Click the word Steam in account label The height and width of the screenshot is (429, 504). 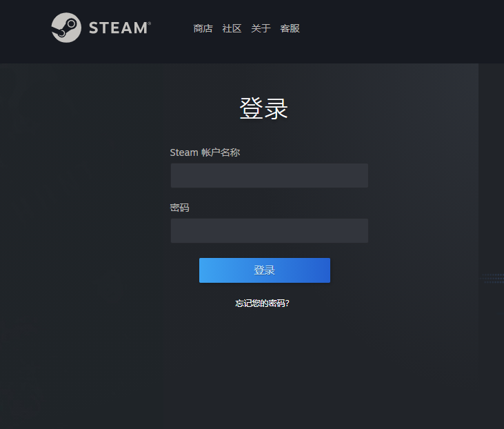[184, 152]
